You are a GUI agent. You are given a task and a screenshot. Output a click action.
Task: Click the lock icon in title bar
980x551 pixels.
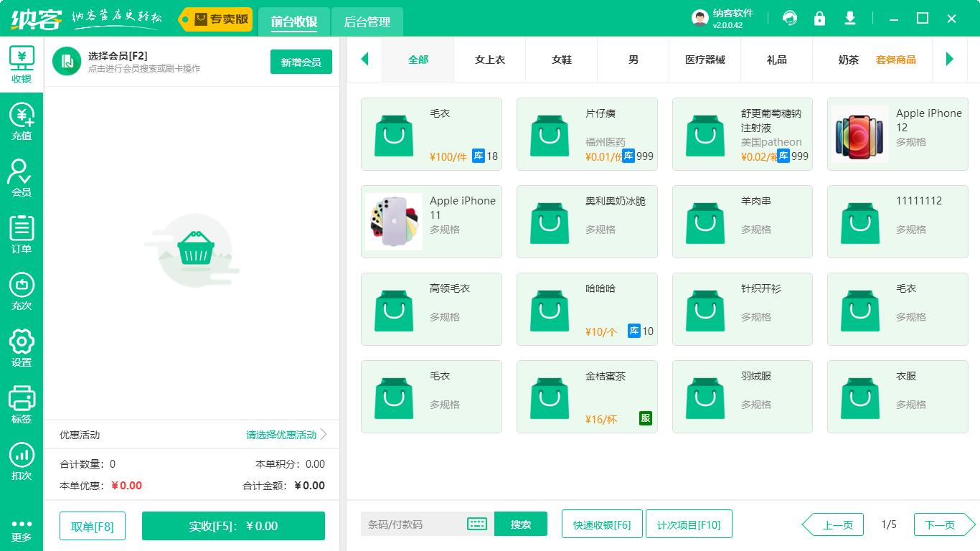point(820,18)
